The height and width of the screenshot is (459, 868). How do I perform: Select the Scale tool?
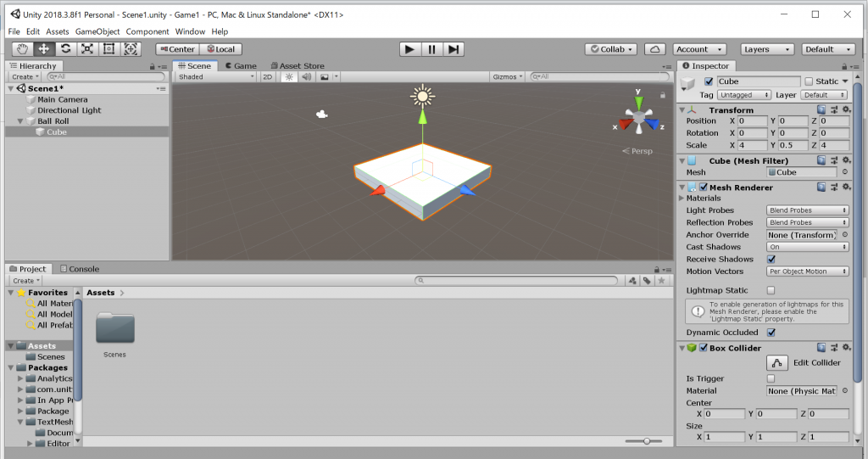(x=87, y=48)
